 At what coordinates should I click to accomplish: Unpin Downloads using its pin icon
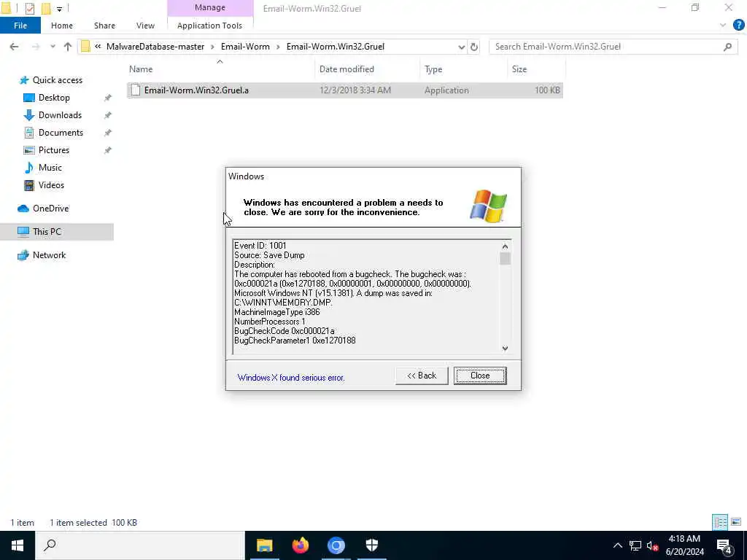tap(108, 115)
